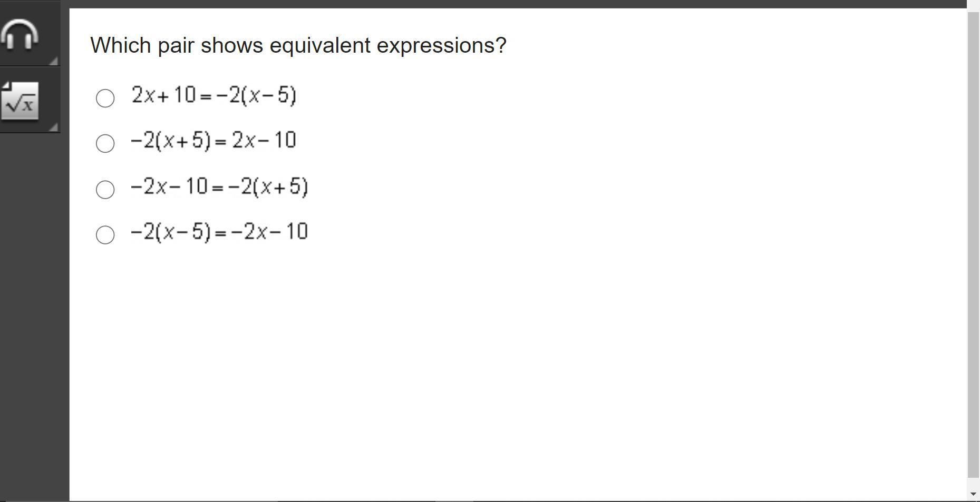Open the headphones audio reader tool
The height and width of the screenshot is (502, 980).
click(20, 35)
